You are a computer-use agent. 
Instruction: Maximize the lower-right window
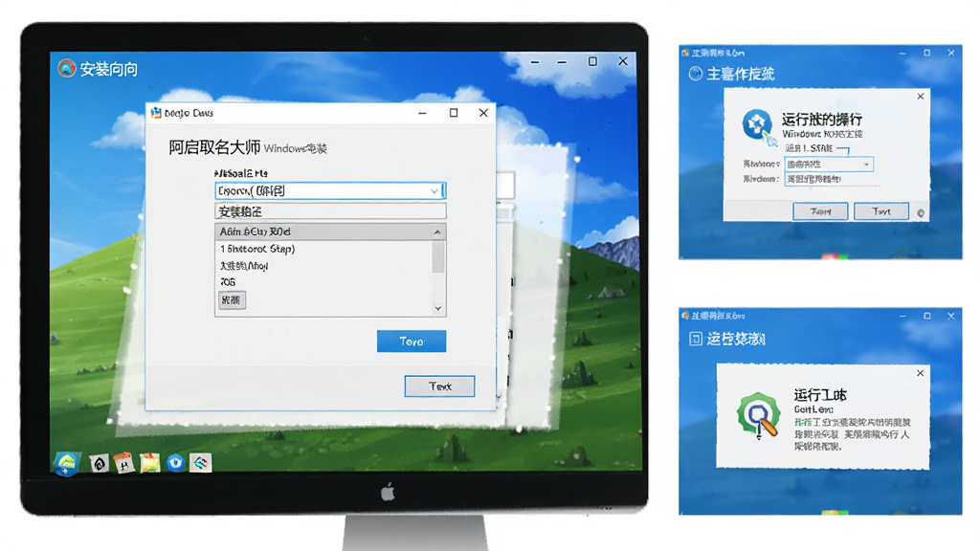[x=926, y=316]
